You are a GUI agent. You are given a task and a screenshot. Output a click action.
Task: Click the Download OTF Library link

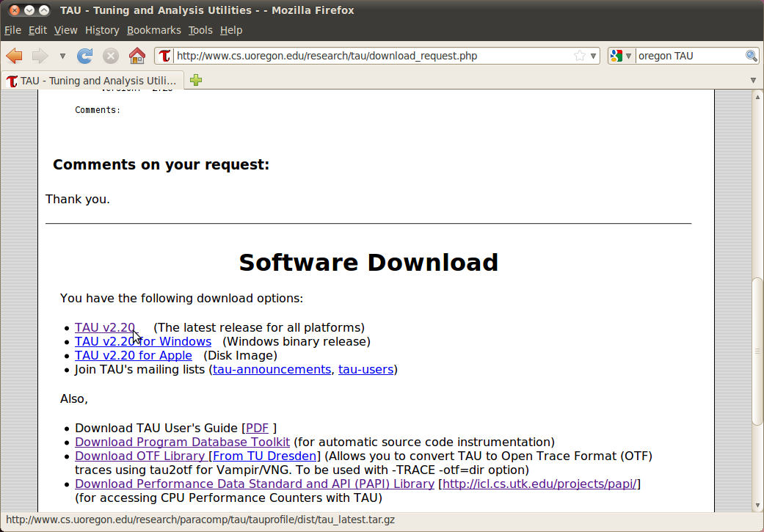140,456
